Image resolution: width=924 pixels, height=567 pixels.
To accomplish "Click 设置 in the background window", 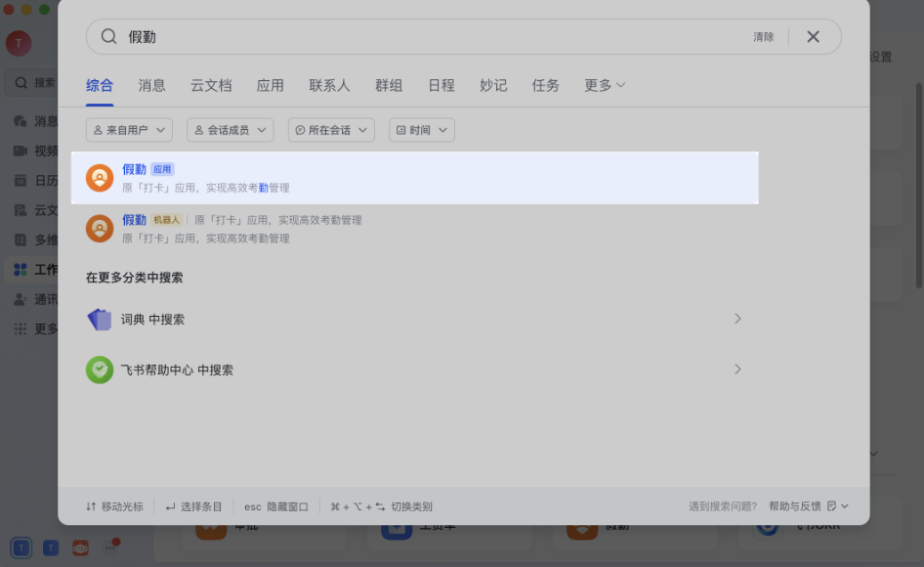I will (881, 57).
